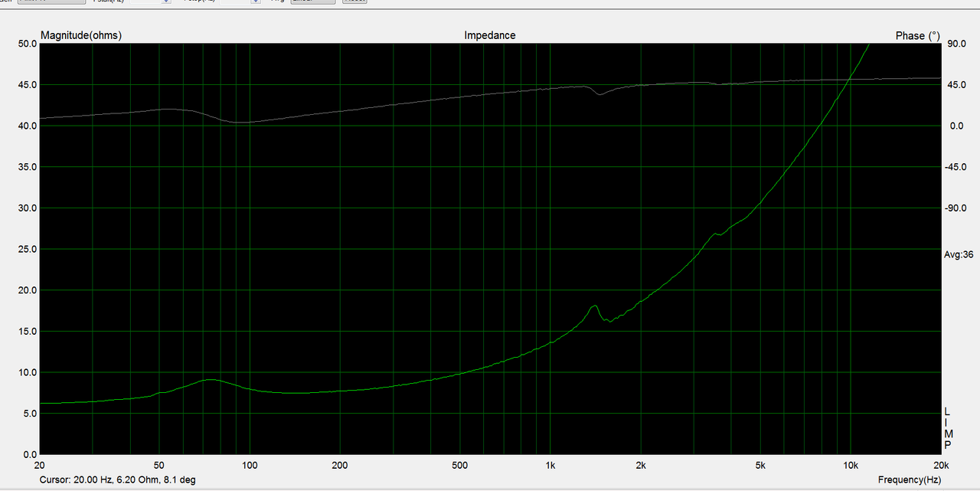Screen dimensions: 980x491
Task: Click the 20.0 magnitude axis value
Action: click(x=28, y=290)
